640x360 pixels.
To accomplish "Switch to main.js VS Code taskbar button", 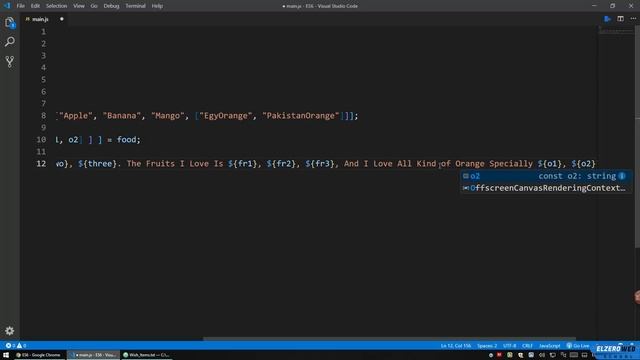I will pos(94,355).
